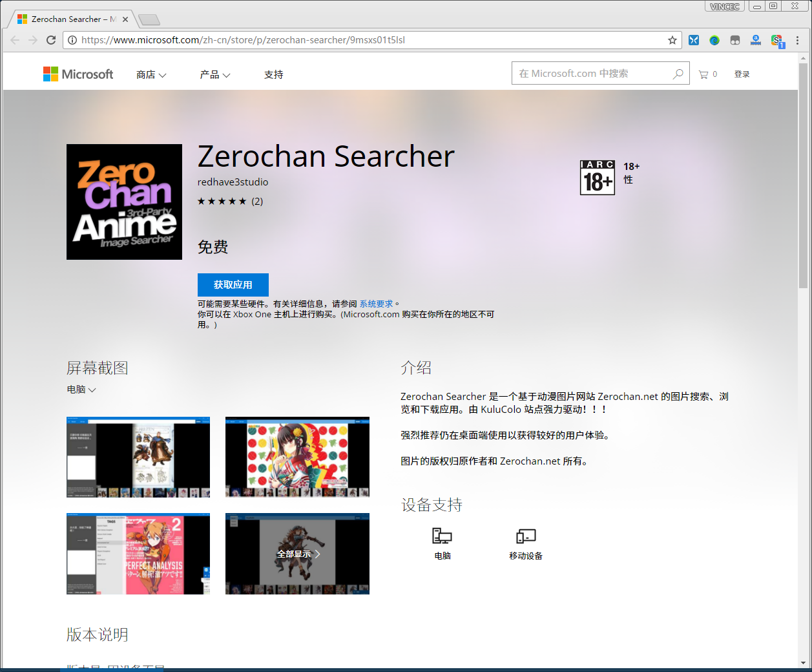This screenshot has height=672, width=812.
Task: Open the shopping cart
Action: click(x=708, y=74)
